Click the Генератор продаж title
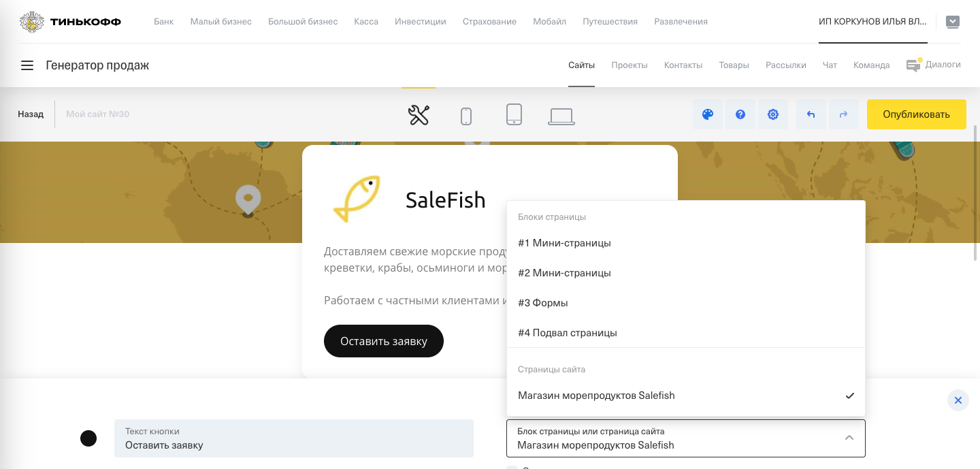Image resolution: width=980 pixels, height=469 pixels. click(97, 65)
